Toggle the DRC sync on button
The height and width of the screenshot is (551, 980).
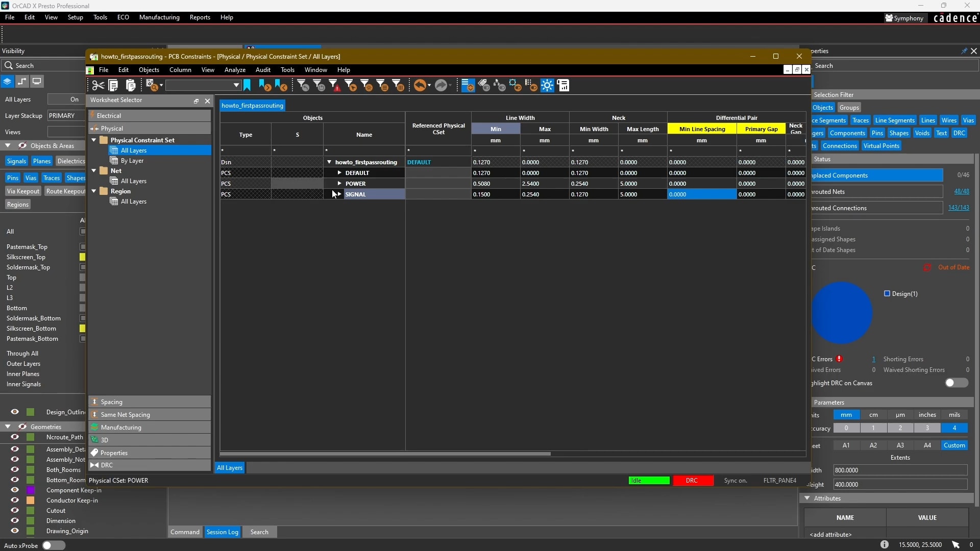click(x=735, y=481)
